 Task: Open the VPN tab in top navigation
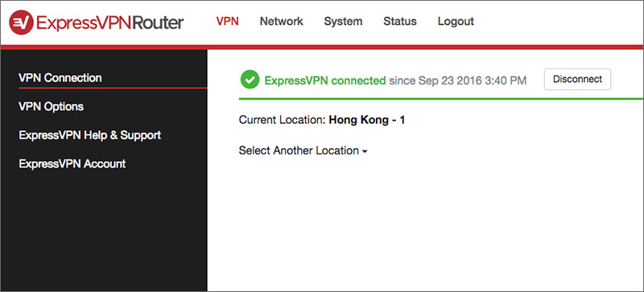(228, 22)
